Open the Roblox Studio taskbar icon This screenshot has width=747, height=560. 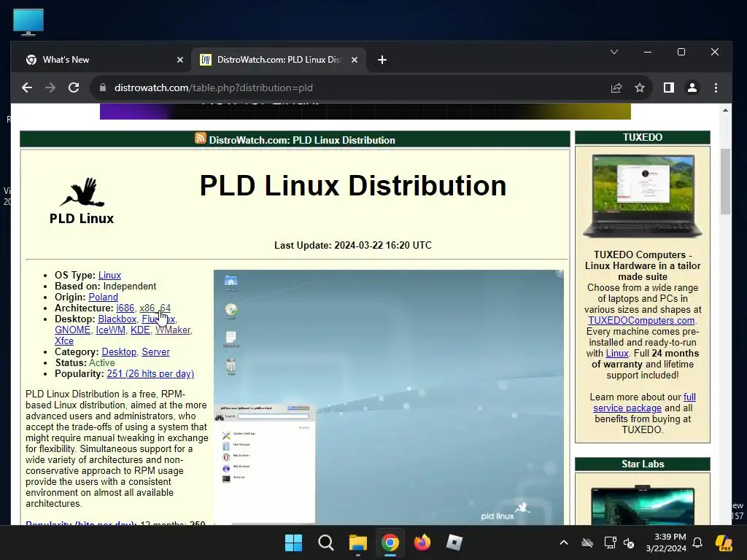coord(454,542)
